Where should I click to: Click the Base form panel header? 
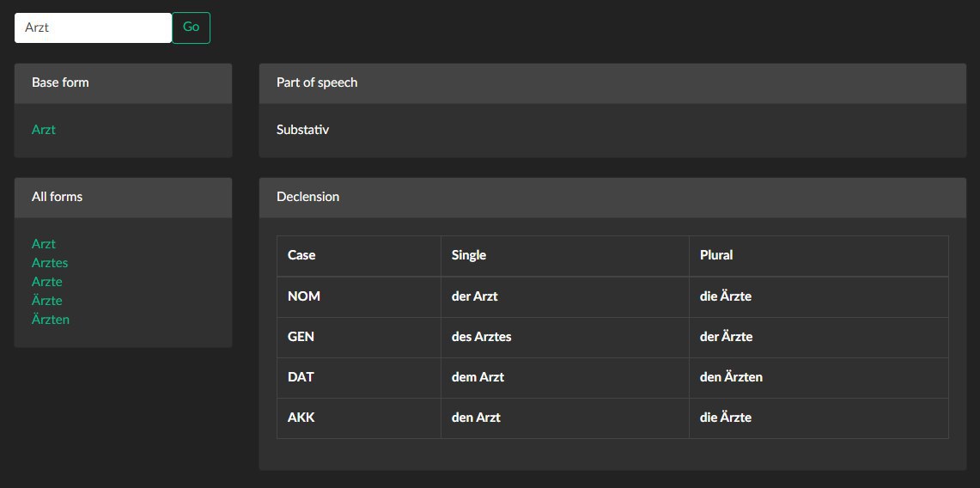point(123,83)
